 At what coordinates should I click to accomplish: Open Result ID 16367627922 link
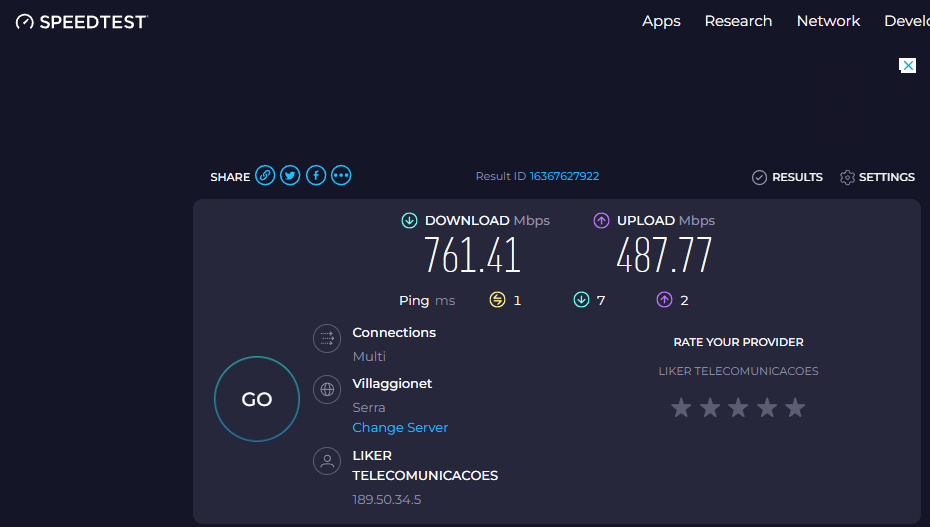tap(564, 176)
